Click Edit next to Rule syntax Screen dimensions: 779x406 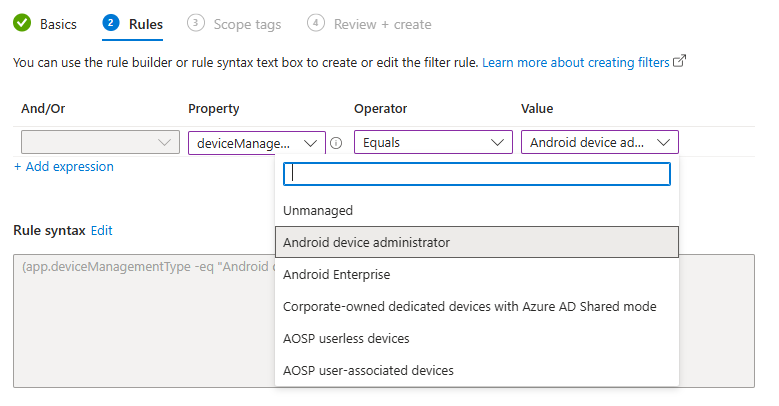101,230
